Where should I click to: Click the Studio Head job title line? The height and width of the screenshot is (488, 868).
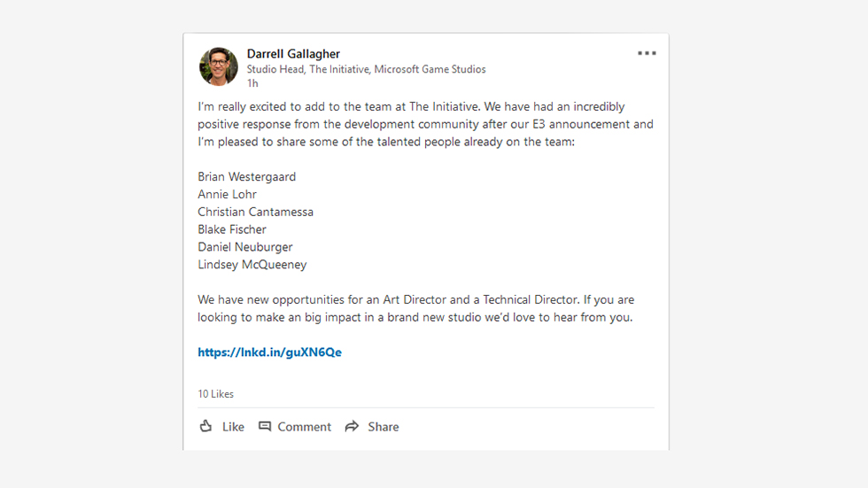coord(366,69)
